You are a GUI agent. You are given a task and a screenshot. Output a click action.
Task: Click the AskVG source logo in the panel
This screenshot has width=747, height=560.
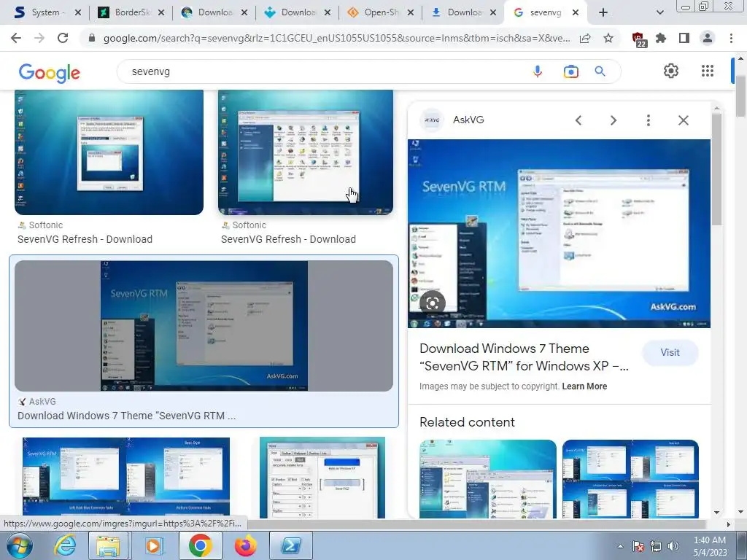[x=432, y=120]
